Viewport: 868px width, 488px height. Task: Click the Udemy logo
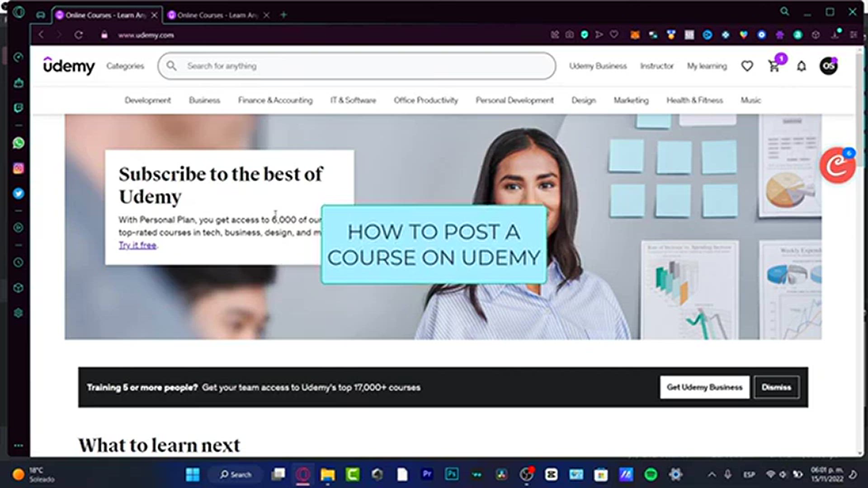coord(69,66)
